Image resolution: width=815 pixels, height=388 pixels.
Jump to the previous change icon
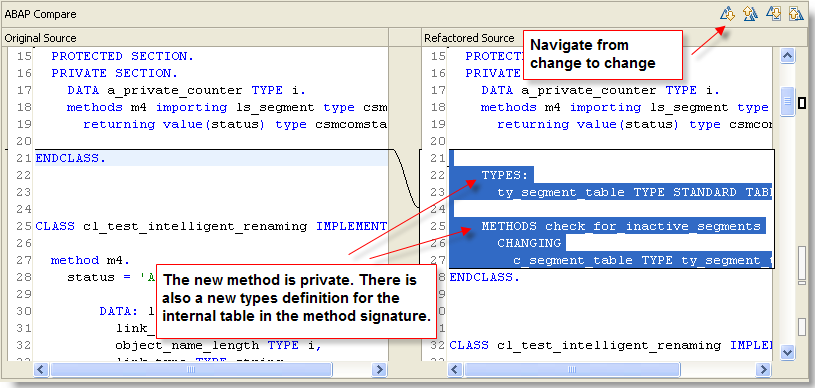(x=796, y=14)
